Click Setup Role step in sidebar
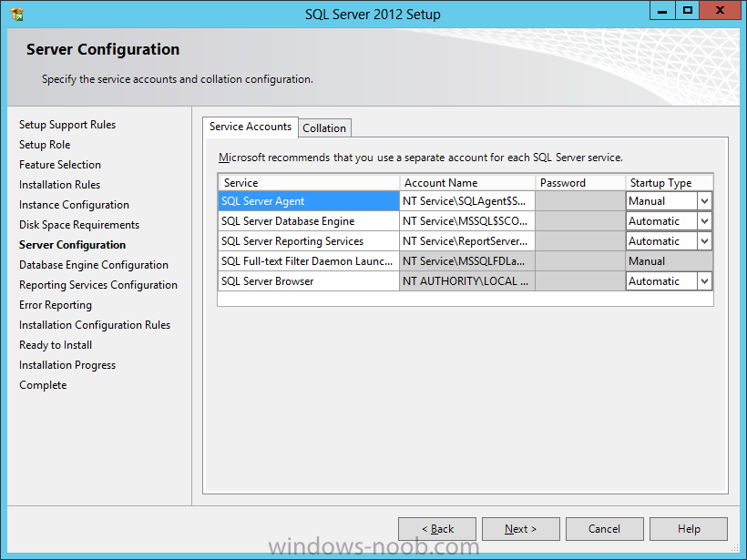The width and height of the screenshot is (747, 560). pyautogui.click(x=45, y=145)
